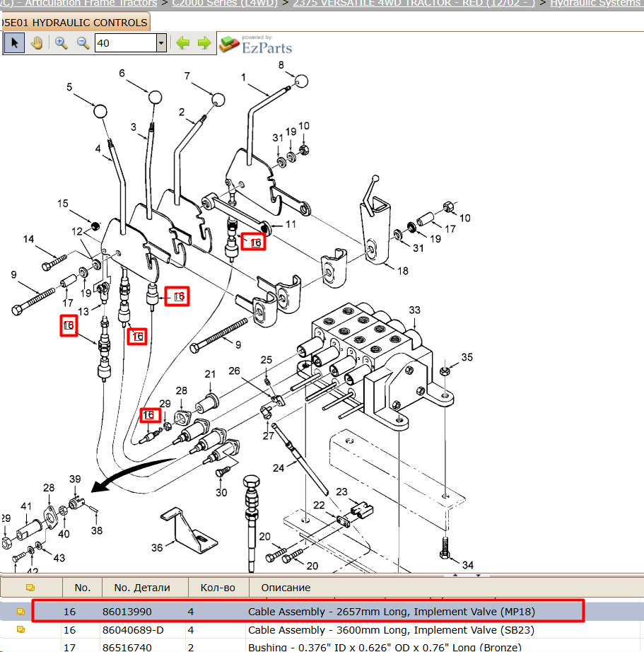Image resolution: width=644 pixels, height=652 pixels.
Task: Click callout 8 knob label
Action: pyautogui.click(x=281, y=65)
